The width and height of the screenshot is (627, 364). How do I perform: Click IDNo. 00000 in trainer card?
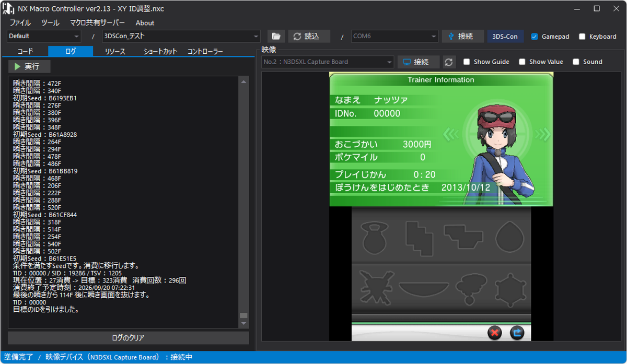(x=367, y=113)
